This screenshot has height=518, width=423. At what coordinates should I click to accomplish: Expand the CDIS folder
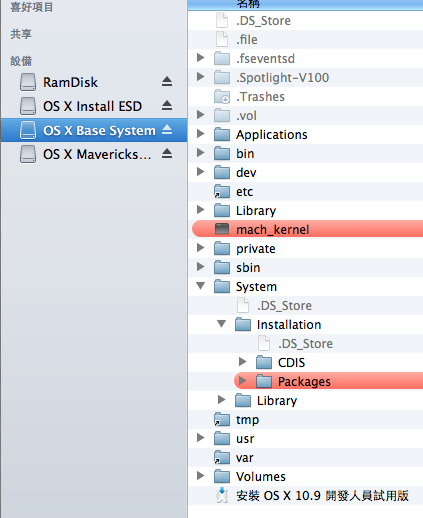point(243,362)
